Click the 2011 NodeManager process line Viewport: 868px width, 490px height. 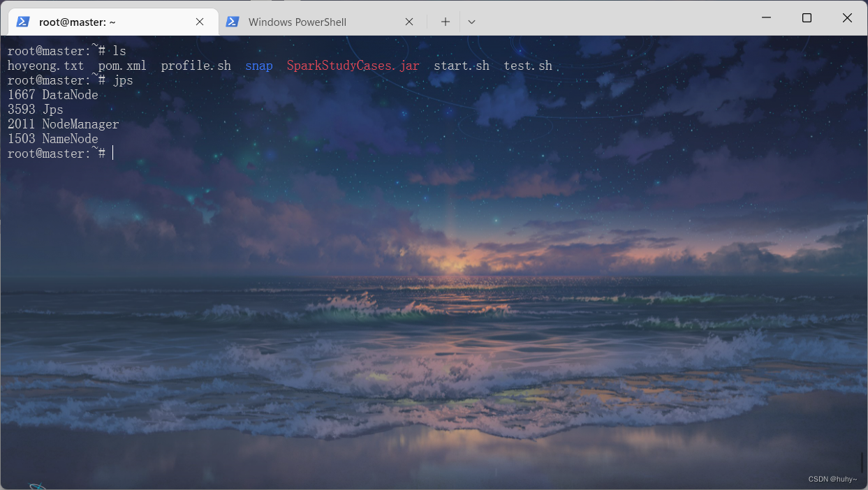point(64,124)
